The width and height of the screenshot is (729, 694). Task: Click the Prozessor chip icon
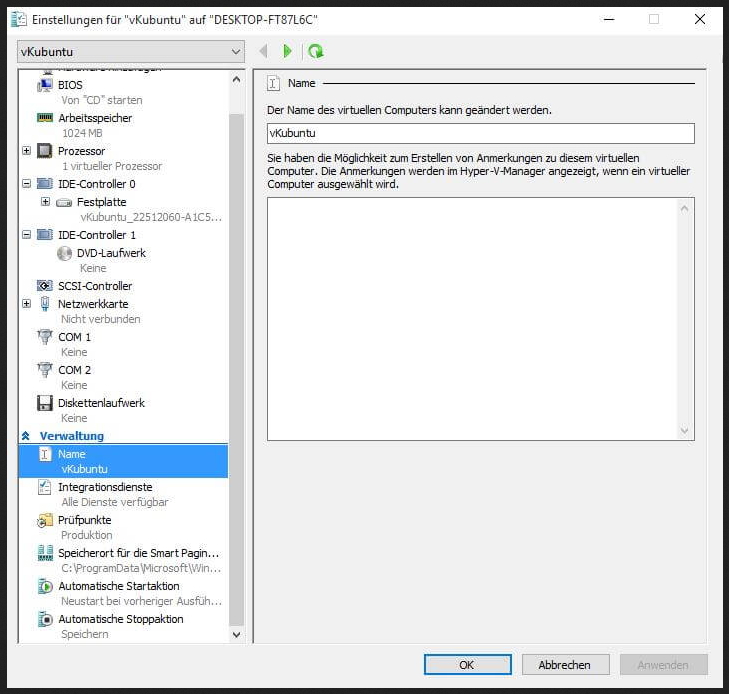click(45, 151)
